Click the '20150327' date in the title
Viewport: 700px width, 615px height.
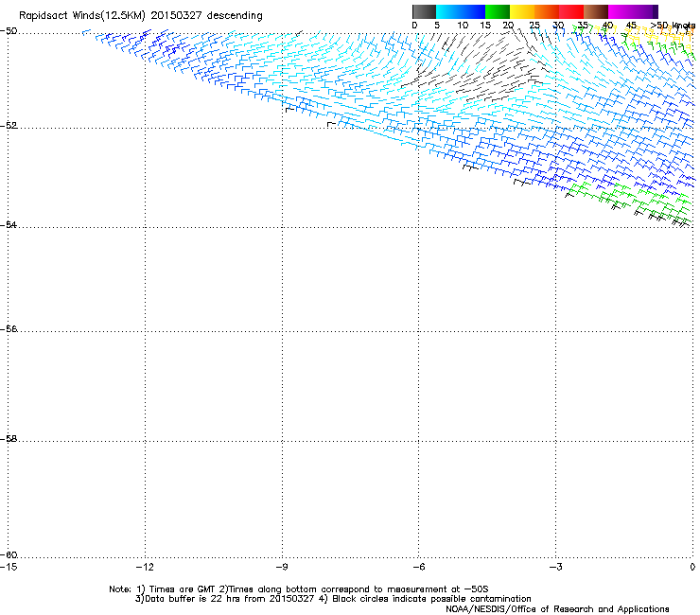(176, 15)
